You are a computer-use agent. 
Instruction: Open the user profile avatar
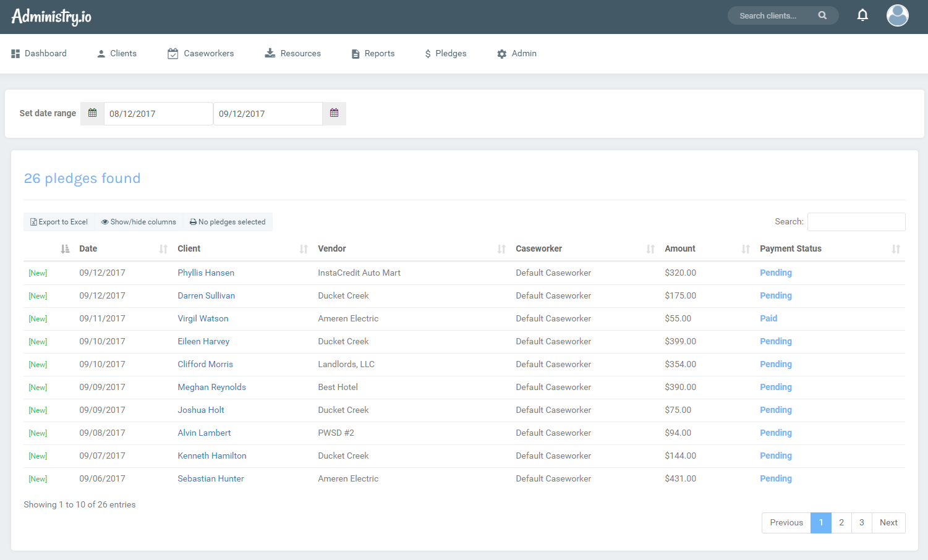tap(897, 15)
